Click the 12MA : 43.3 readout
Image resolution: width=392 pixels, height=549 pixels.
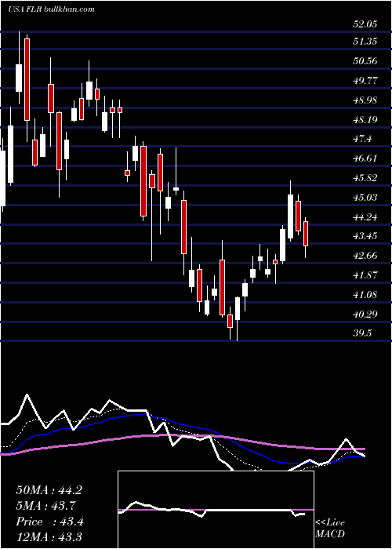pos(49,536)
